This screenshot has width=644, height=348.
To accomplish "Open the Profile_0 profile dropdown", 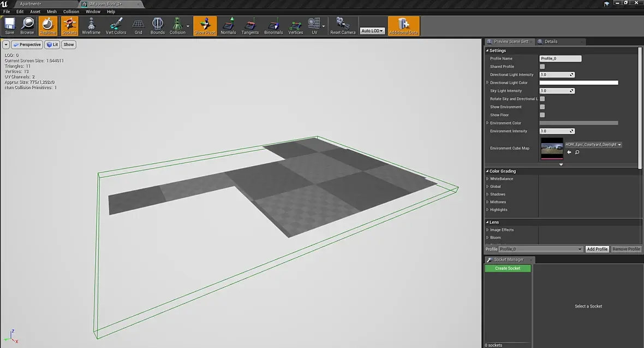I will [541, 249].
